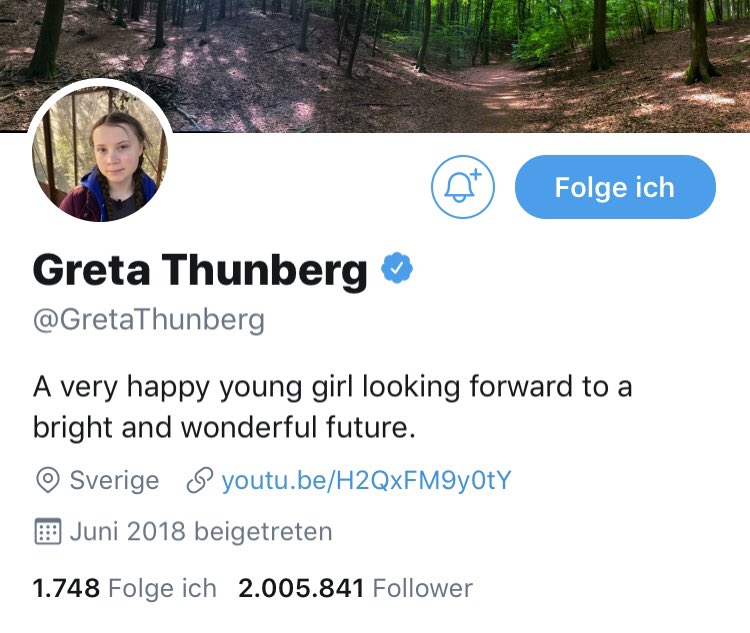Click the 2.005.841 follower count number
Viewport: 750px width, 633px height.
(301, 588)
